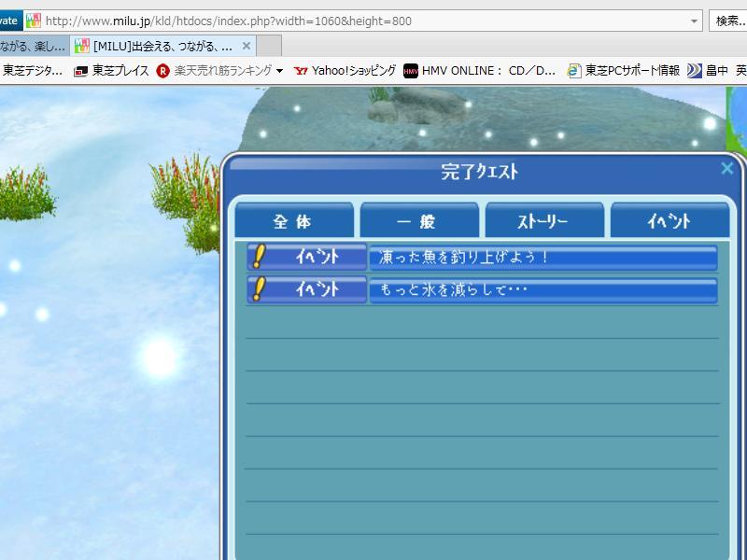Select the イベント quest tab

pos(669,220)
